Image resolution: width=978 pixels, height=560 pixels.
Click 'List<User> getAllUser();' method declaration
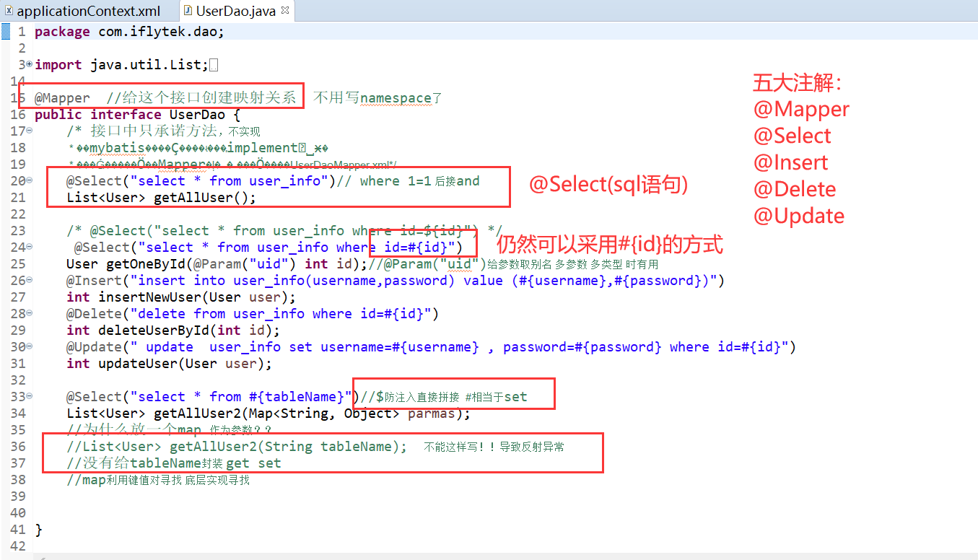click(161, 198)
